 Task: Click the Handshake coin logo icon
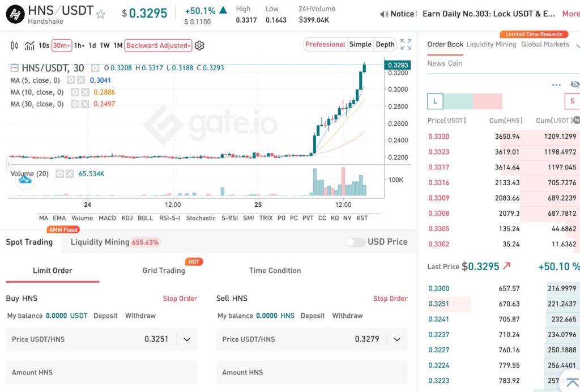(x=15, y=14)
